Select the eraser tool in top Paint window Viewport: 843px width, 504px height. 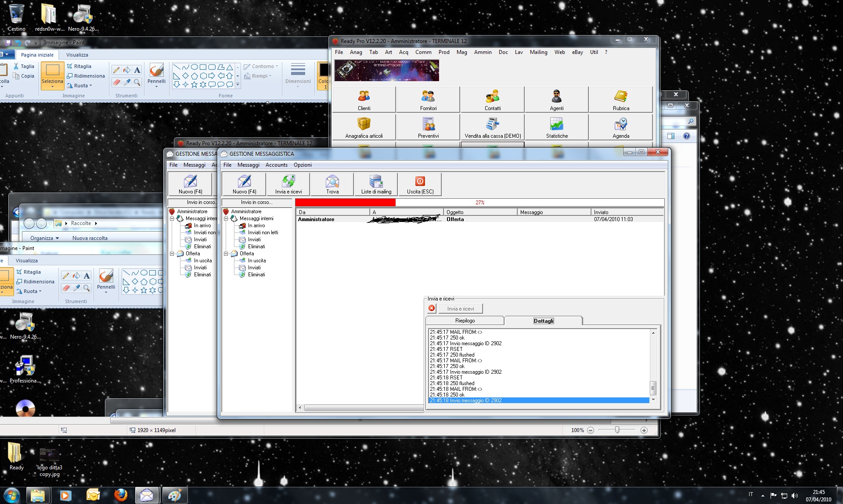click(116, 82)
